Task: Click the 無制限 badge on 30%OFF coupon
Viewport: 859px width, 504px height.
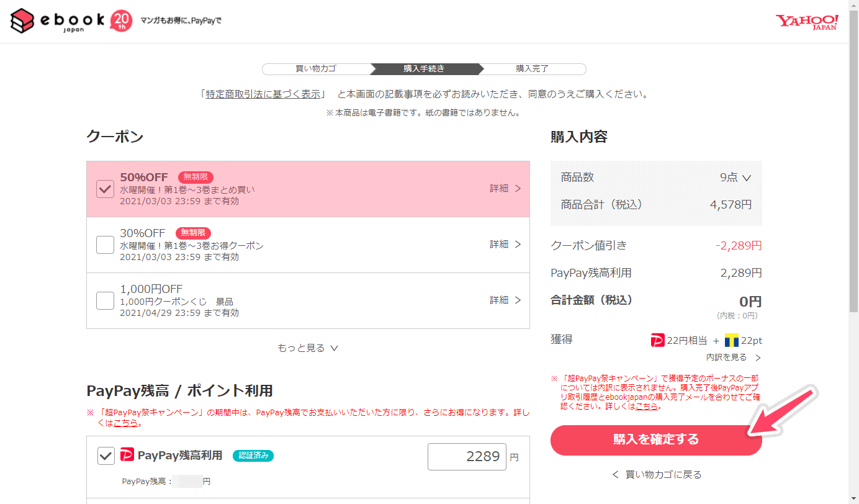Action: click(x=194, y=233)
